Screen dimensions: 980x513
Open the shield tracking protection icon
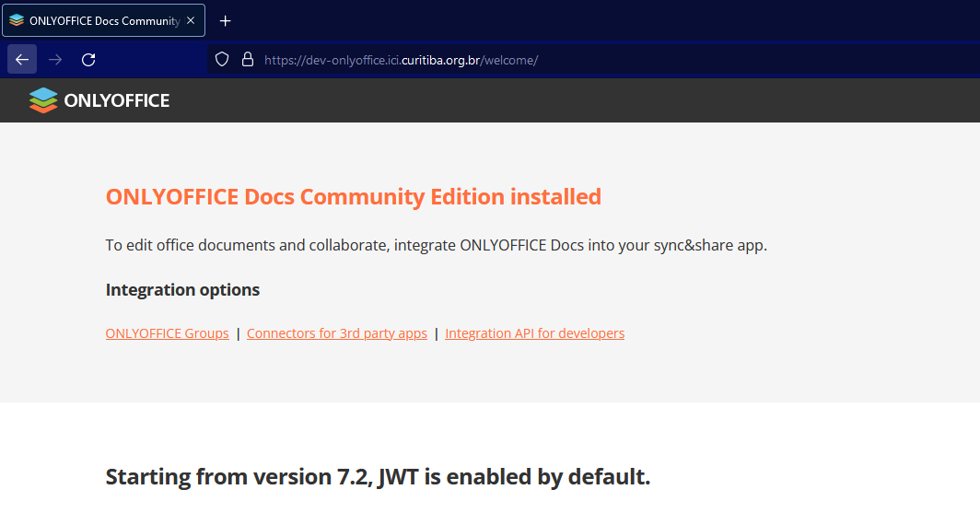click(222, 59)
